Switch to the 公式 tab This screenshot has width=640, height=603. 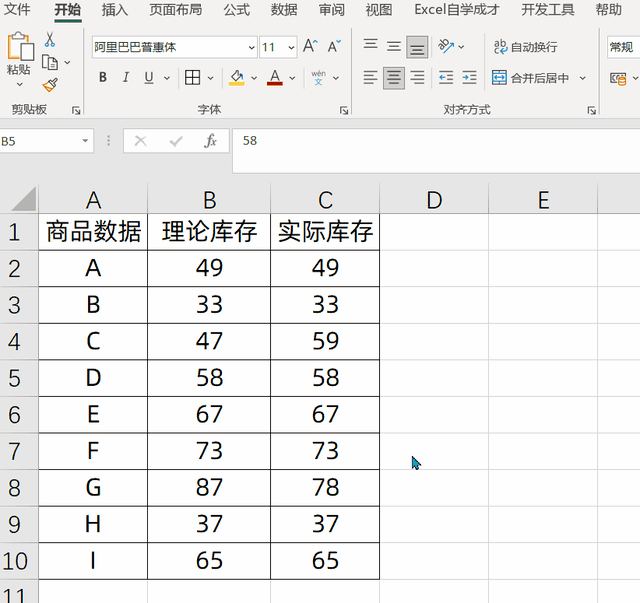(236, 9)
